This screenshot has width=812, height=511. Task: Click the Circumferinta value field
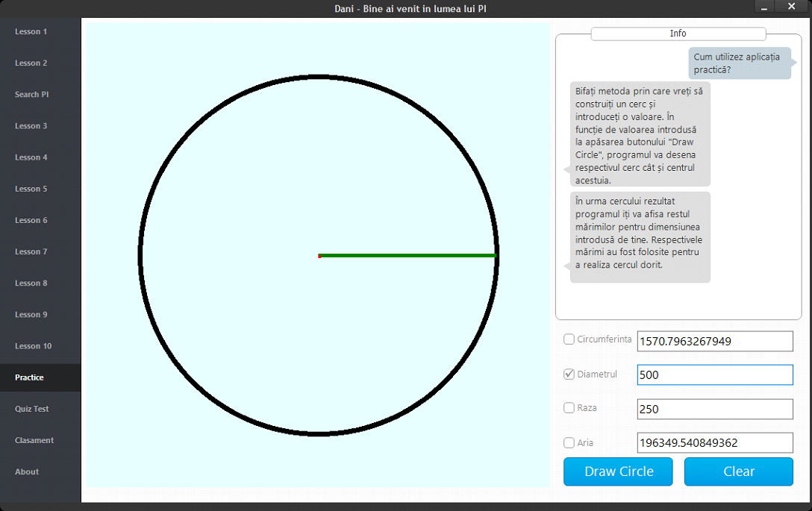(715, 341)
